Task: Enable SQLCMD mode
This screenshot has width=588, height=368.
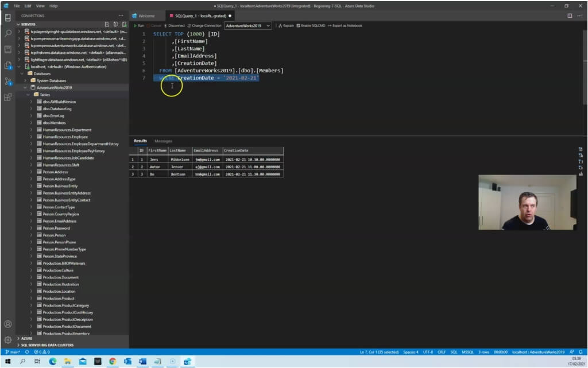Action: [310, 26]
